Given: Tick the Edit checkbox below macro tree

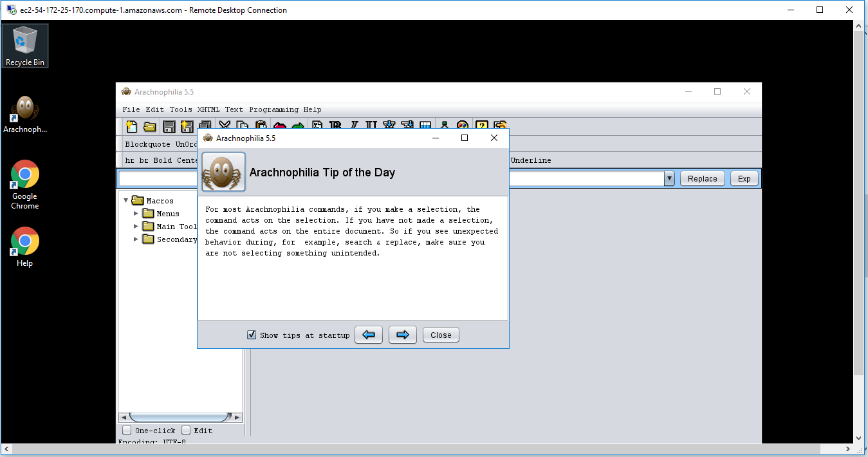Looking at the screenshot, I should coord(186,430).
